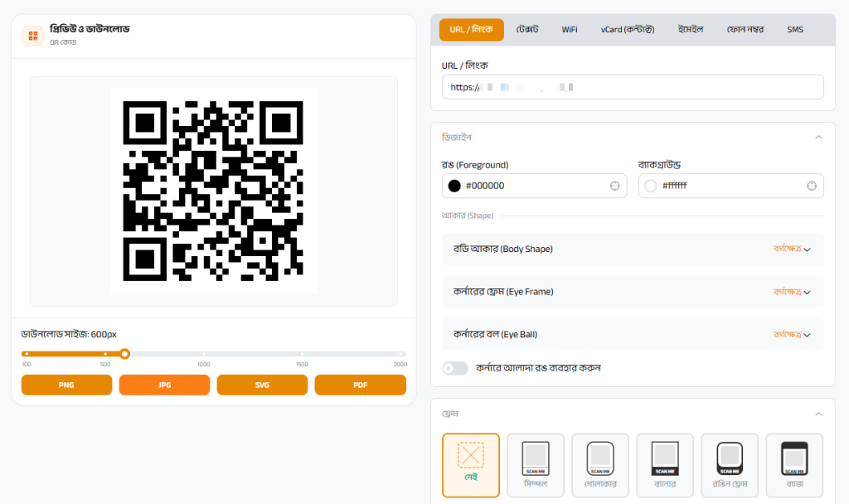Image resolution: width=849 pixels, height=504 pixels.
Task: Expand the Eye Ball shape dropdown
Action: pos(633,335)
